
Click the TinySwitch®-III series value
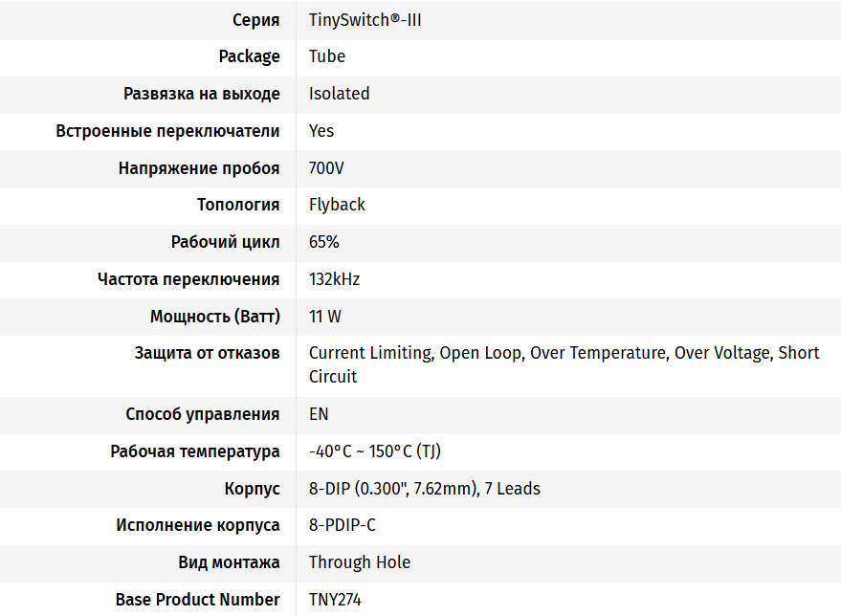(x=365, y=19)
